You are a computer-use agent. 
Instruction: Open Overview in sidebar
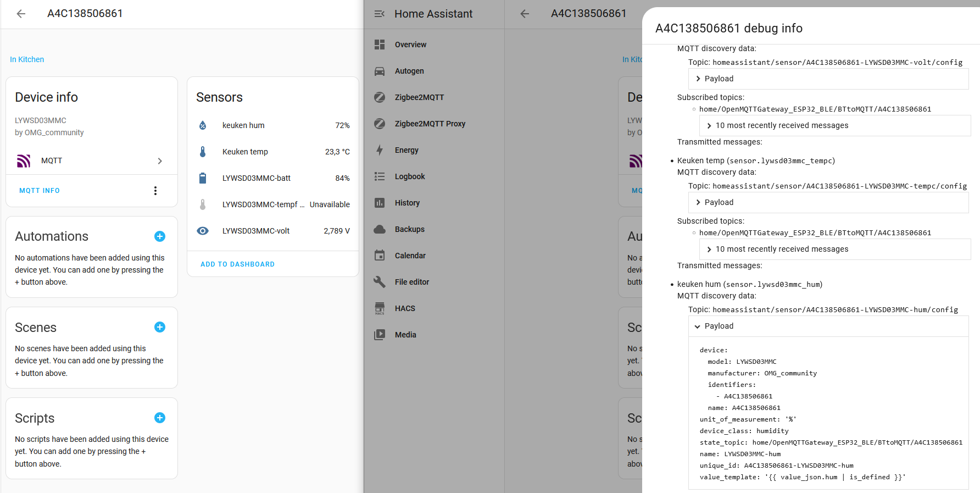[434, 45]
